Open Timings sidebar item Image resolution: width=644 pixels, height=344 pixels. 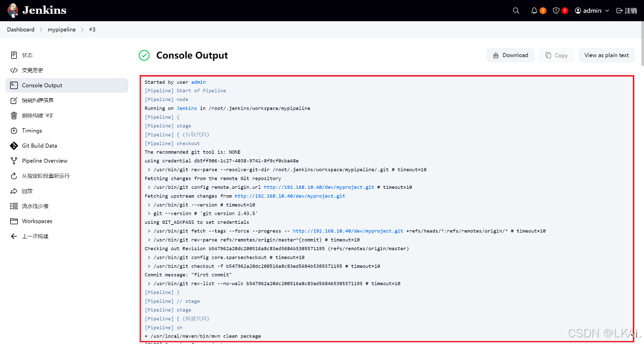click(67, 130)
